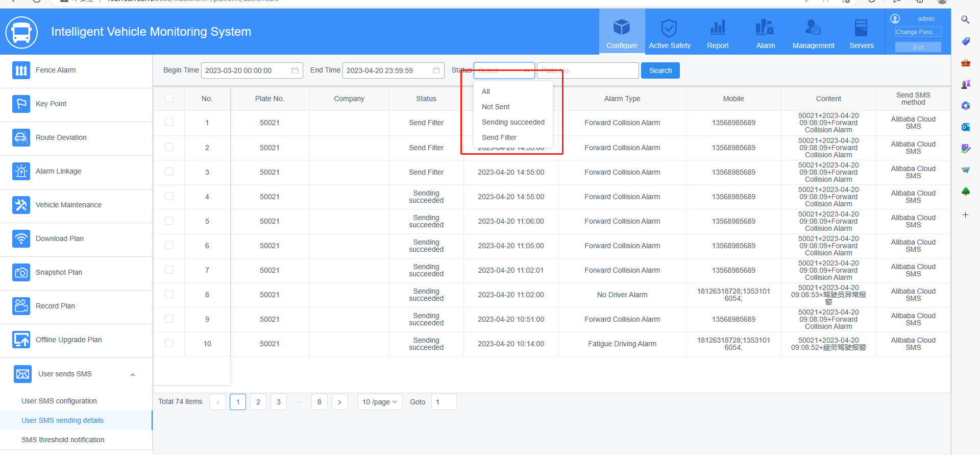Check the checkbox for row No. 10
This screenshot has width=980, height=455.
point(169,344)
